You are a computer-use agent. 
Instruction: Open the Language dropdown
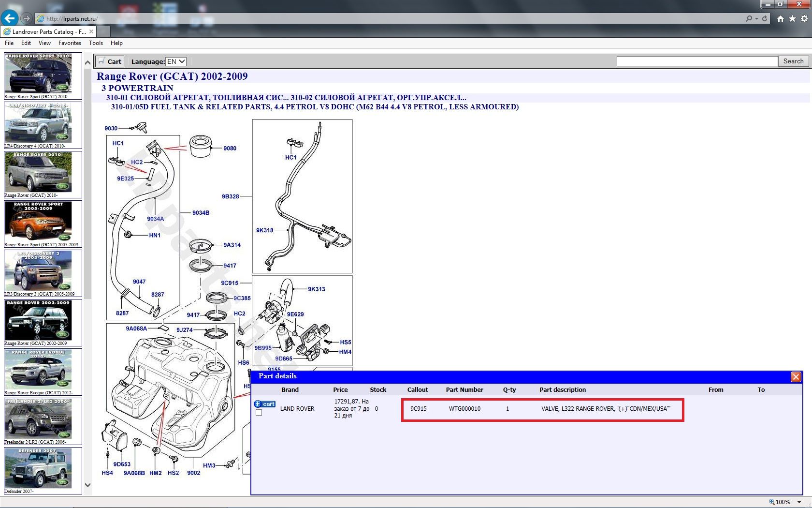click(176, 61)
